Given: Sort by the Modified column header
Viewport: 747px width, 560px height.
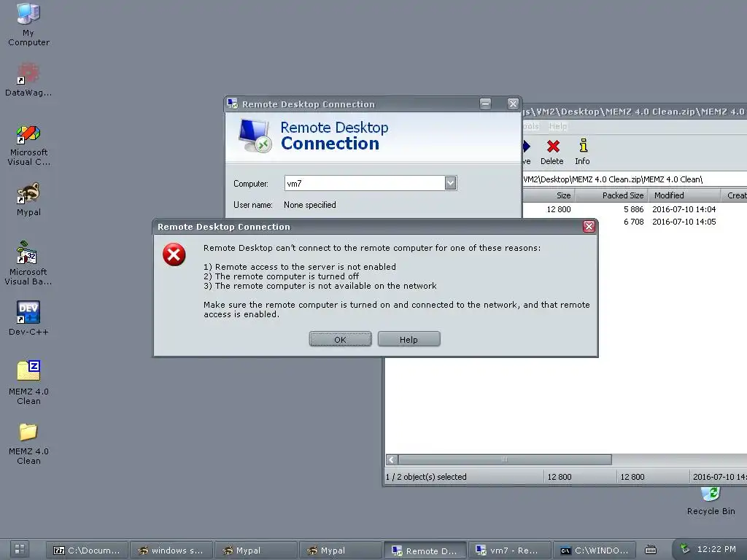Looking at the screenshot, I should tap(684, 195).
